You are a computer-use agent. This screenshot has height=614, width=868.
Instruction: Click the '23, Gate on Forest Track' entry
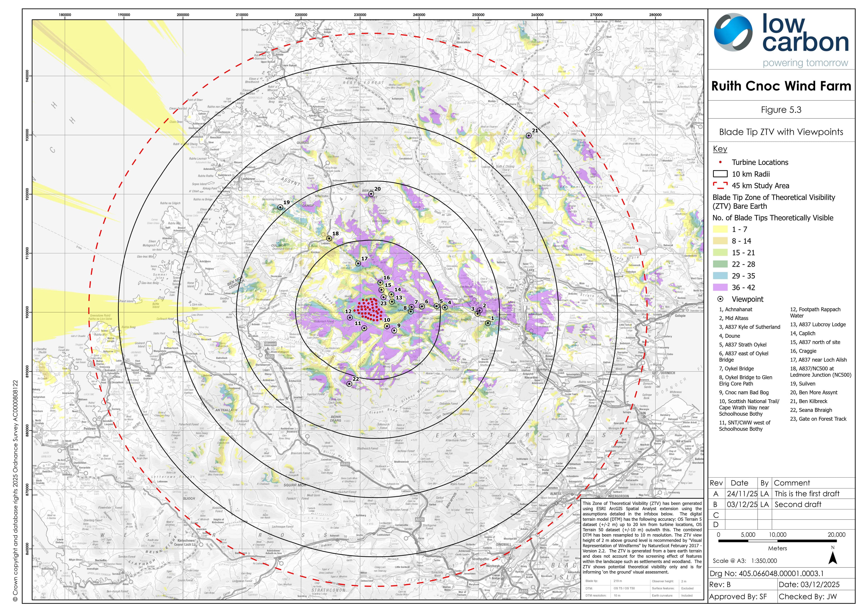point(818,418)
